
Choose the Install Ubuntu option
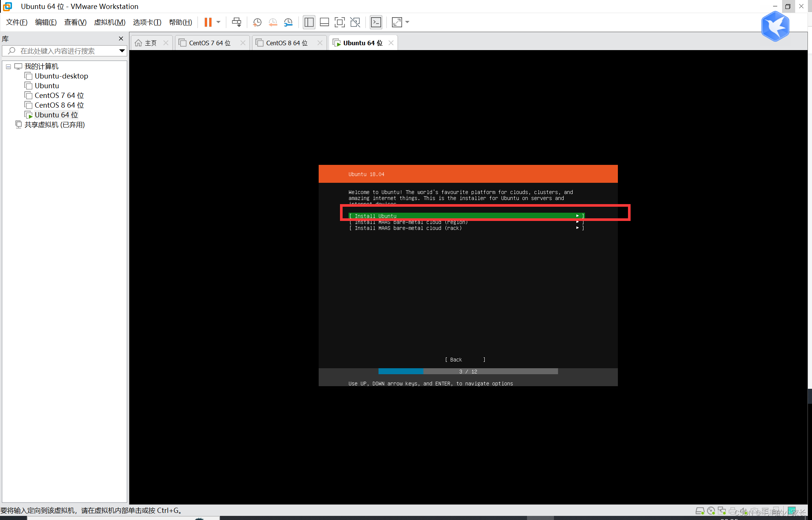click(466, 216)
